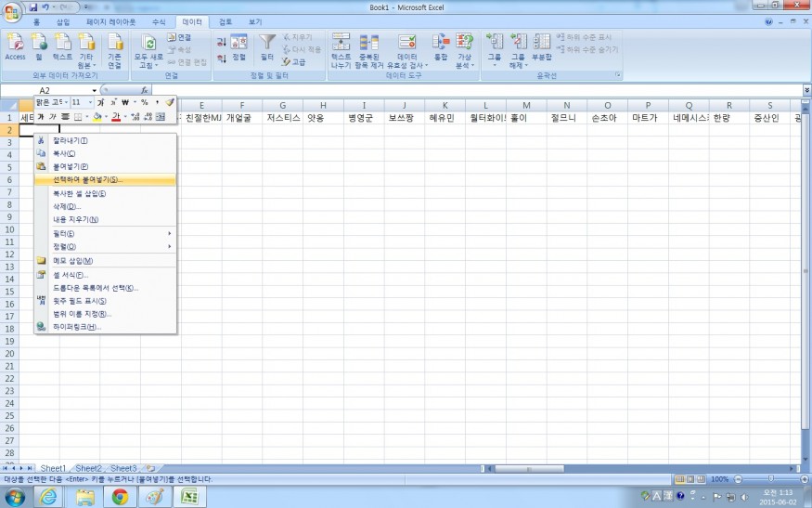Click Remove Duplicates (중복된 항목 제거)
The height and width of the screenshot is (508, 812).
[369, 46]
